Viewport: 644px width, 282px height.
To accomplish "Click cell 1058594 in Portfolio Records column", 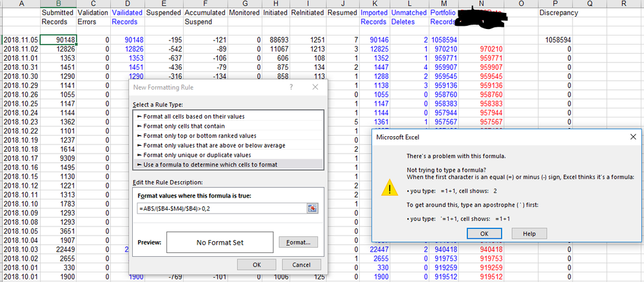I will pyautogui.click(x=444, y=40).
